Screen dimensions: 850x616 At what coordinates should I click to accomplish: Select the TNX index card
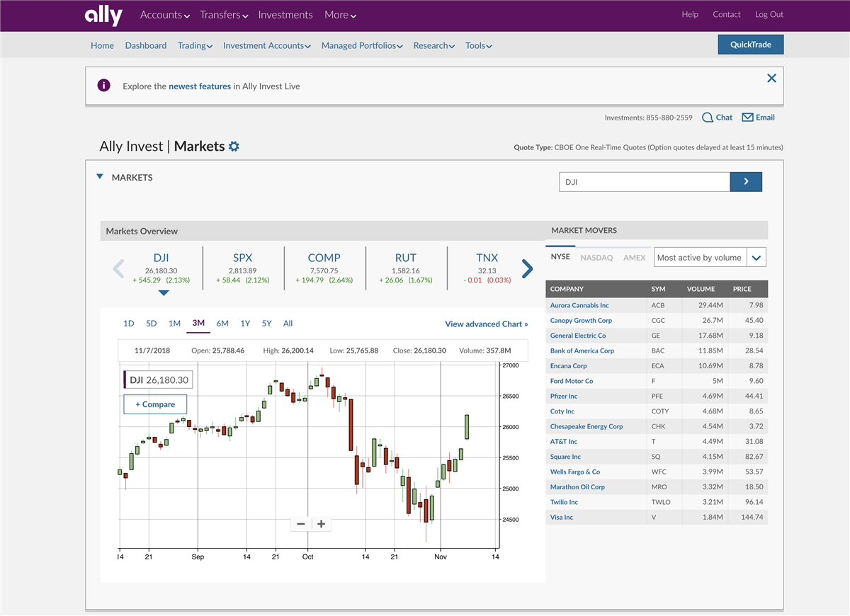487,268
